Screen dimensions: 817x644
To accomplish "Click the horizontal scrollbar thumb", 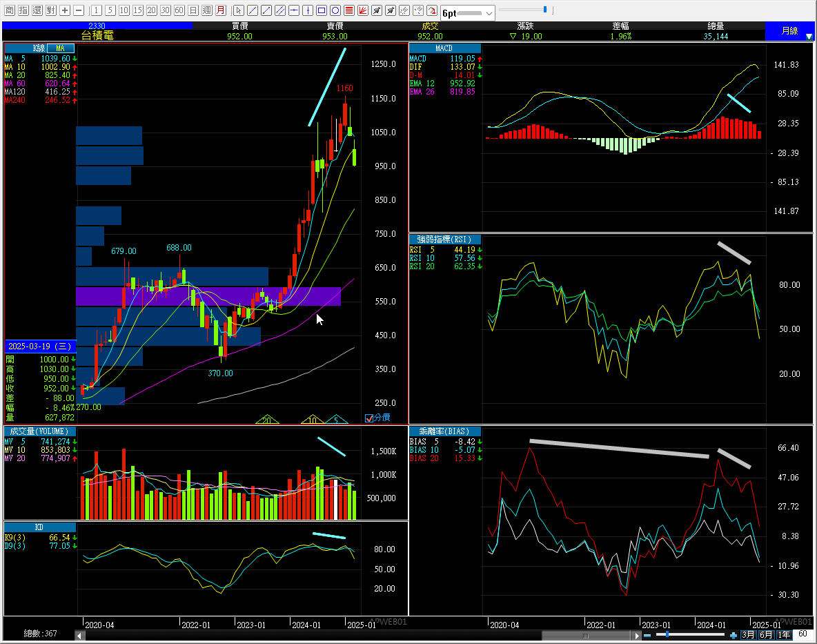I will 586,636.
